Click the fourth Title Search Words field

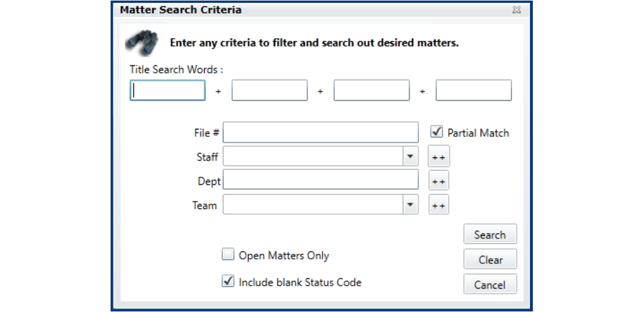(474, 90)
